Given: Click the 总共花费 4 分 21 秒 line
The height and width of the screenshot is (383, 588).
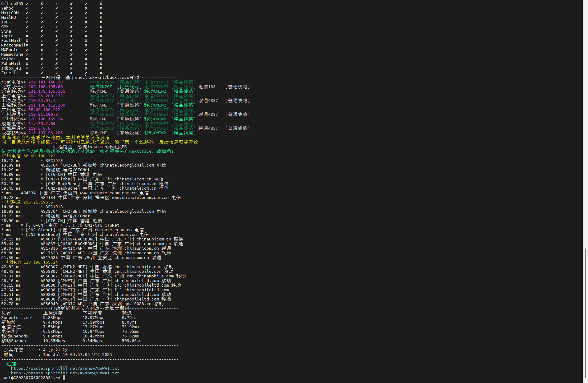Looking at the screenshot, I should (x=36, y=350).
